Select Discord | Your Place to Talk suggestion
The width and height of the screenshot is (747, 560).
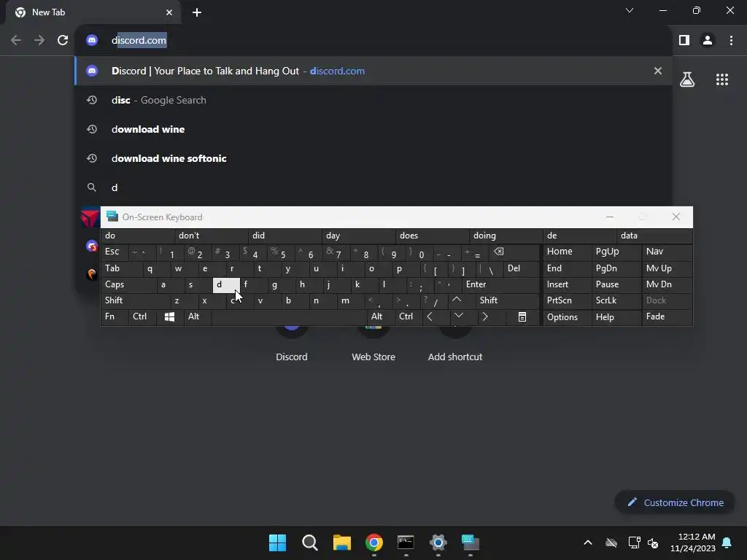tap(374, 71)
